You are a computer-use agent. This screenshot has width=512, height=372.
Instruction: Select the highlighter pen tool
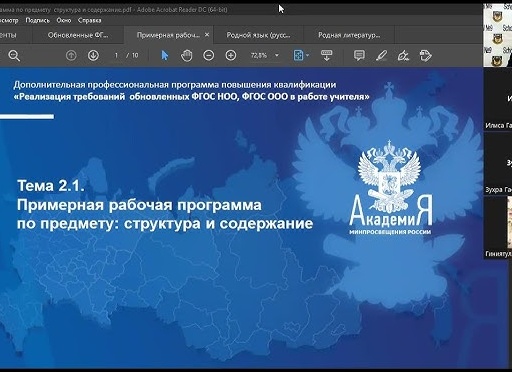pyautogui.click(x=381, y=55)
